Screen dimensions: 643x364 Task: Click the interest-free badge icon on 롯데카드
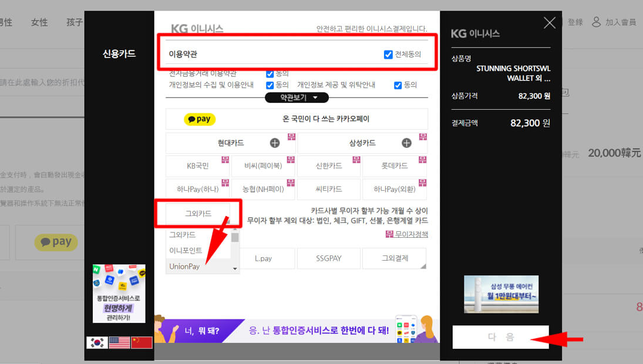422,160
